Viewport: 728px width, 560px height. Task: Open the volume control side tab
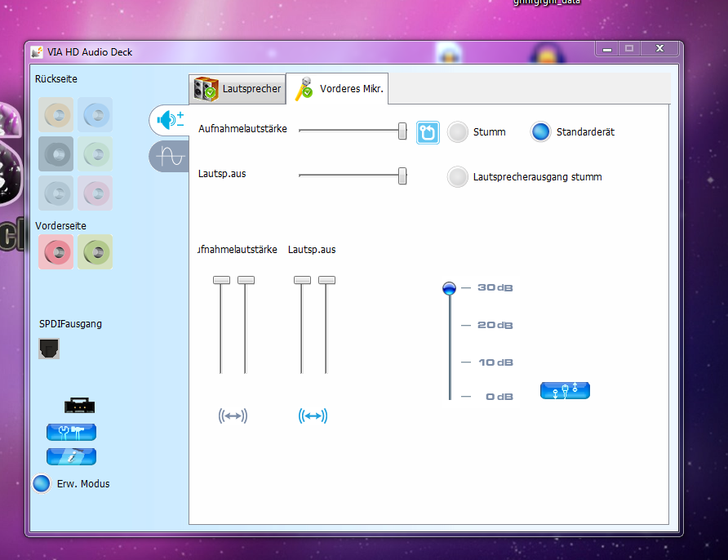(x=170, y=120)
